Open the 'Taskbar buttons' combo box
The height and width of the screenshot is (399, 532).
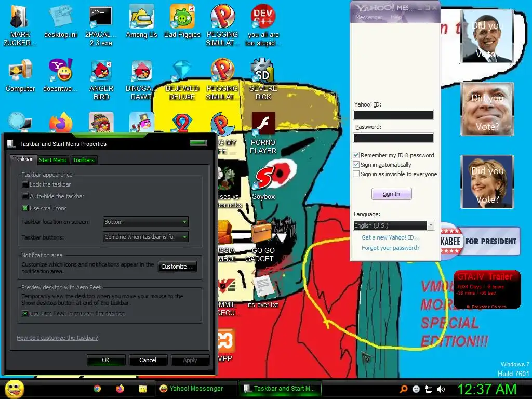145,237
